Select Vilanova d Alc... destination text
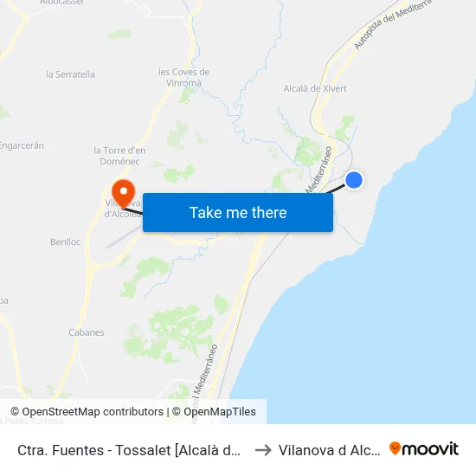This screenshot has width=476, height=476. (x=330, y=450)
